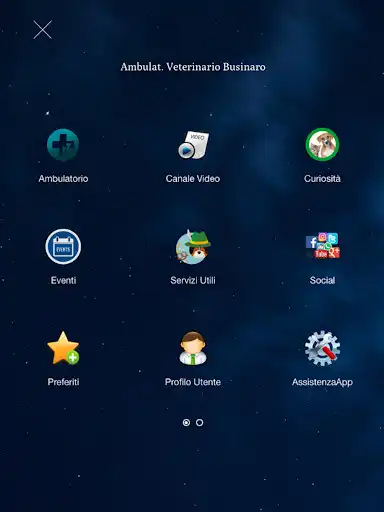
Task: Tap the Ambulat. Veterinario Businaro title
Action: [x=193, y=67]
